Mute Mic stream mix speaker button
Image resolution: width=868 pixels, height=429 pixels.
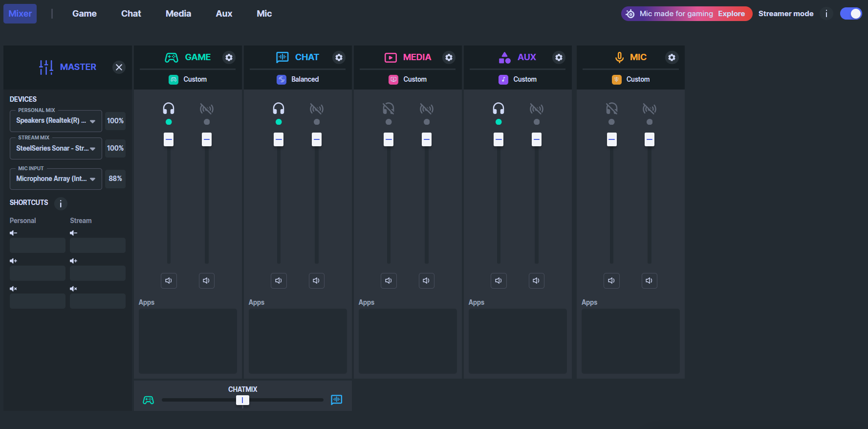[x=650, y=280]
